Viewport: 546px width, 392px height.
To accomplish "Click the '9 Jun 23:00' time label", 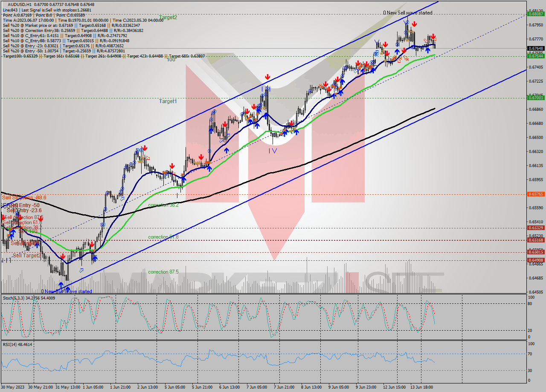I will (367, 387).
